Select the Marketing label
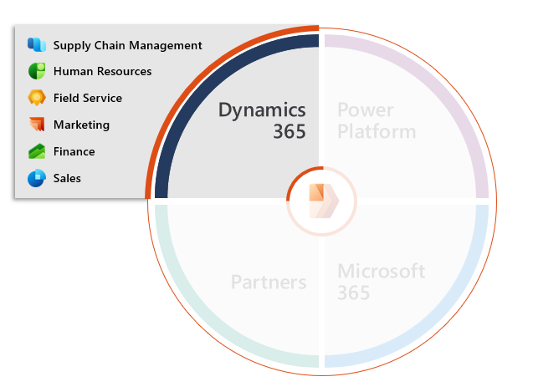This screenshot has height=392, width=533. tap(82, 125)
